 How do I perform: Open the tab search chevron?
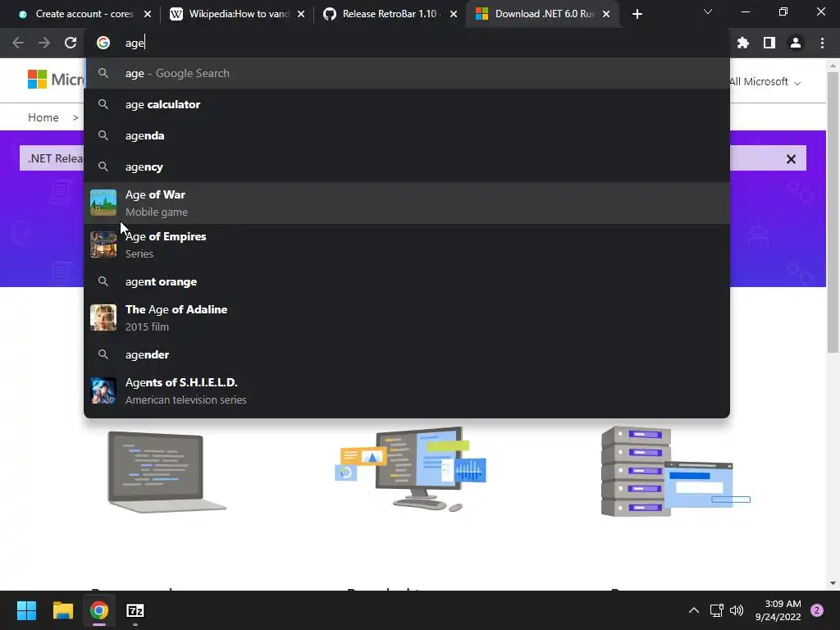(x=708, y=11)
